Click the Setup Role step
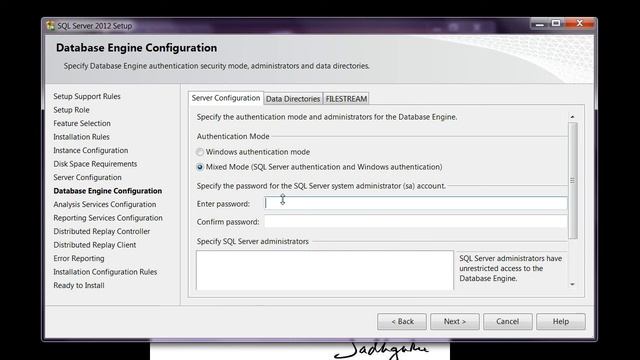The height and width of the screenshot is (360, 640). click(71, 110)
